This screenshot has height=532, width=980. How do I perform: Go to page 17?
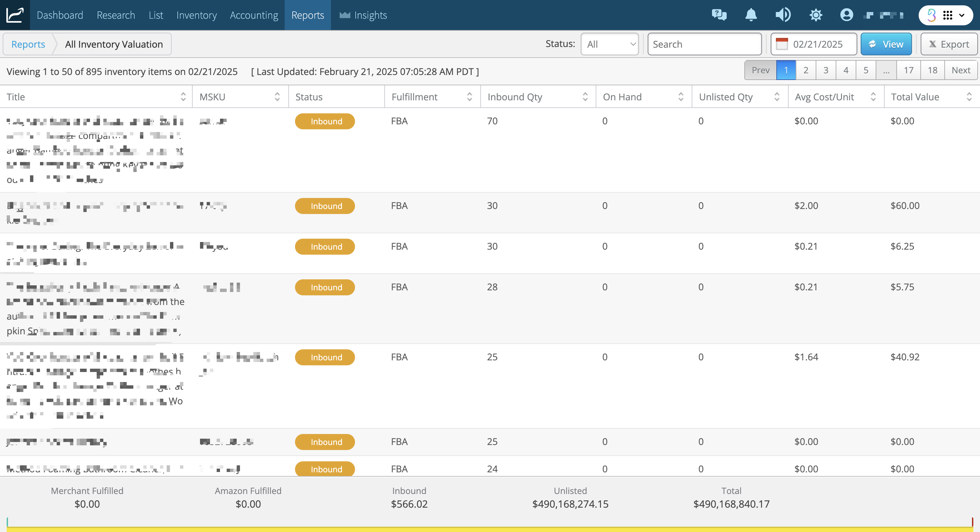click(x=908, y=70)
